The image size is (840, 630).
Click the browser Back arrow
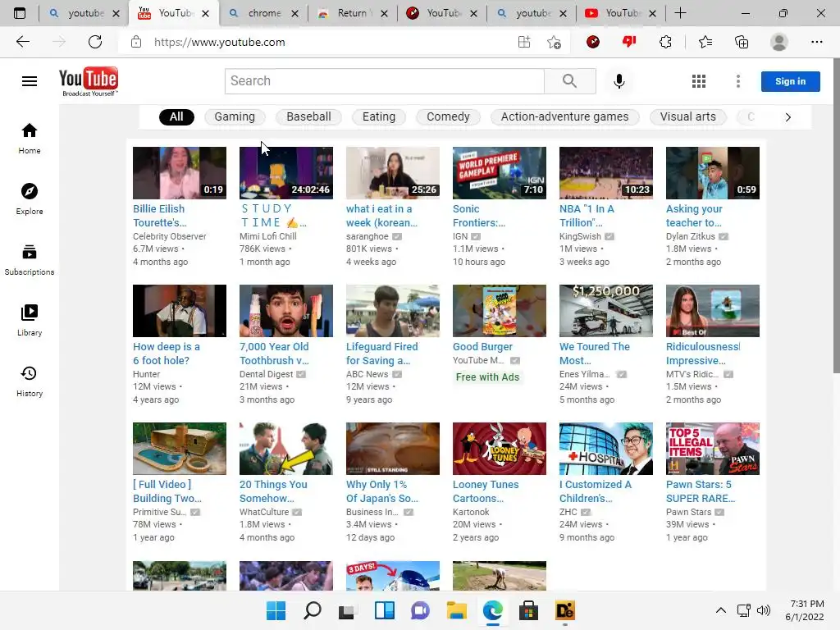[22, 42]
